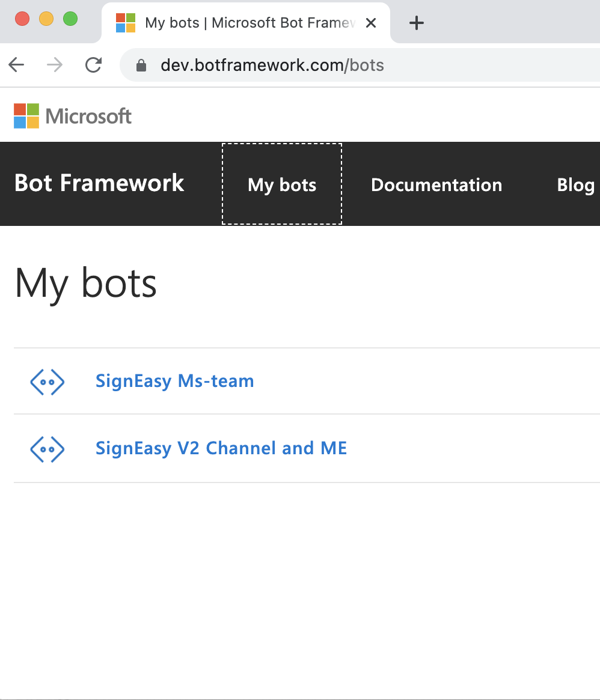The height and width of the screenshot is (700, 600).
Task: Click the lock icon in address bar
Action: coord(141,65)
